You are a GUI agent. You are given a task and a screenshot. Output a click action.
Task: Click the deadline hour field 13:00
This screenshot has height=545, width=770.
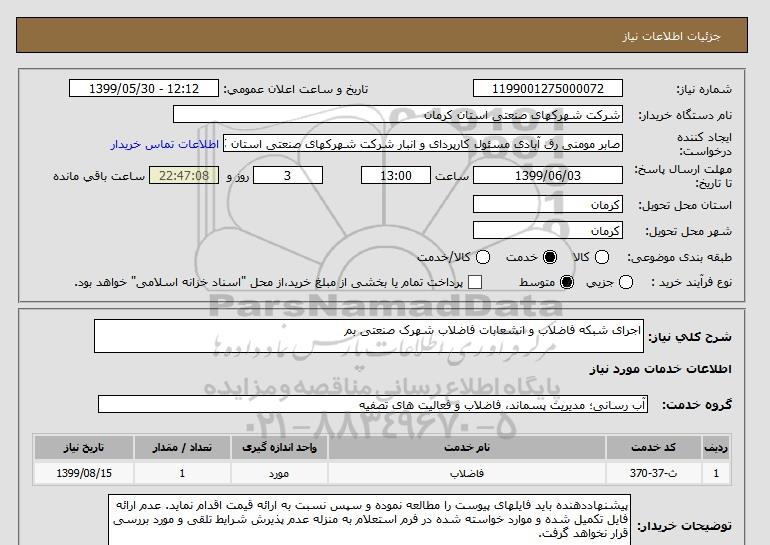(396, 175)
